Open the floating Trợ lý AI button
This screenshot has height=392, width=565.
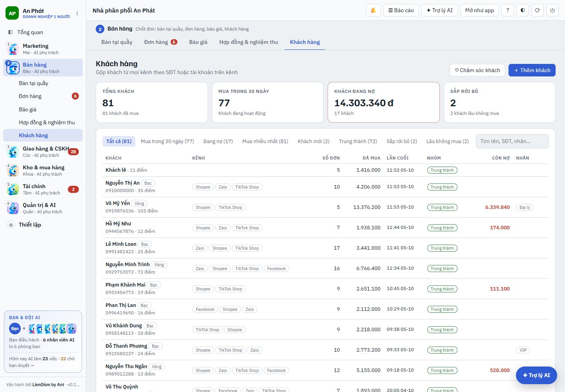click(536, 375)
